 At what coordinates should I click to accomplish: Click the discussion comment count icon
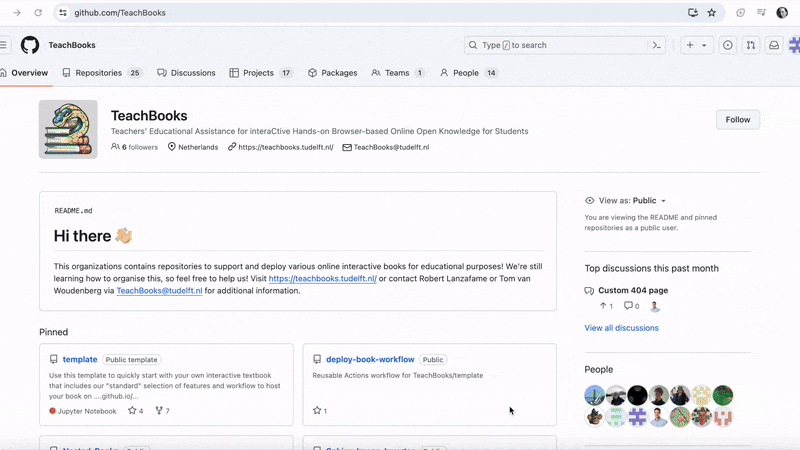click(628, 306)
